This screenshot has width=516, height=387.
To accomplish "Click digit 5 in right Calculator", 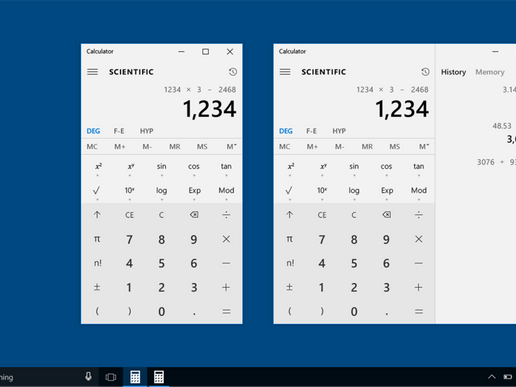I will pyautogui.click(x=354, y=263).
